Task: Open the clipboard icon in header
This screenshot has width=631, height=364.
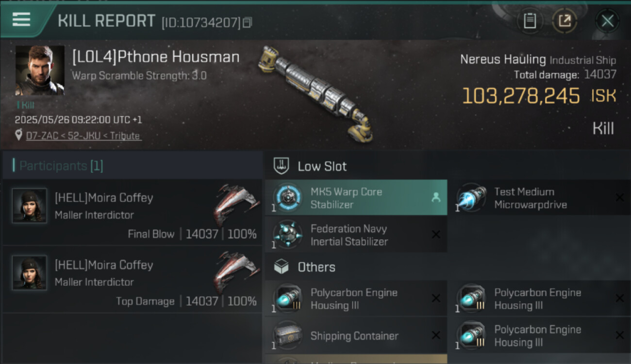Action: (530, 21)
